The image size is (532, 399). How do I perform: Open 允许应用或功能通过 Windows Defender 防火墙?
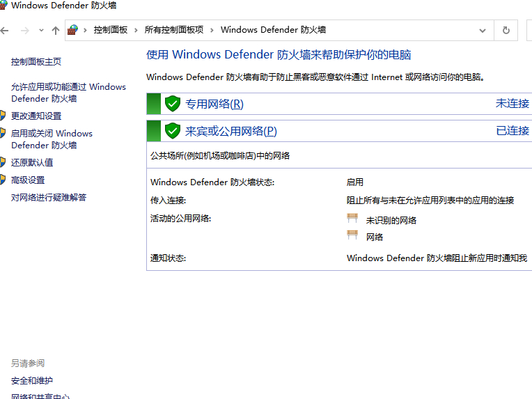(x=68, y=93)
